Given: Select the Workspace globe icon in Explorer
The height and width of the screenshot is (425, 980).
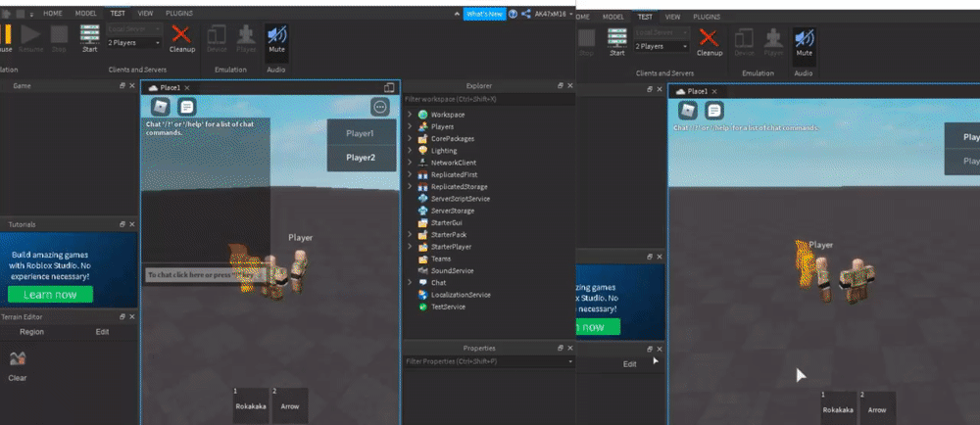Looking at the screenshot, I should pyautogui.click(x=423, y=115).
